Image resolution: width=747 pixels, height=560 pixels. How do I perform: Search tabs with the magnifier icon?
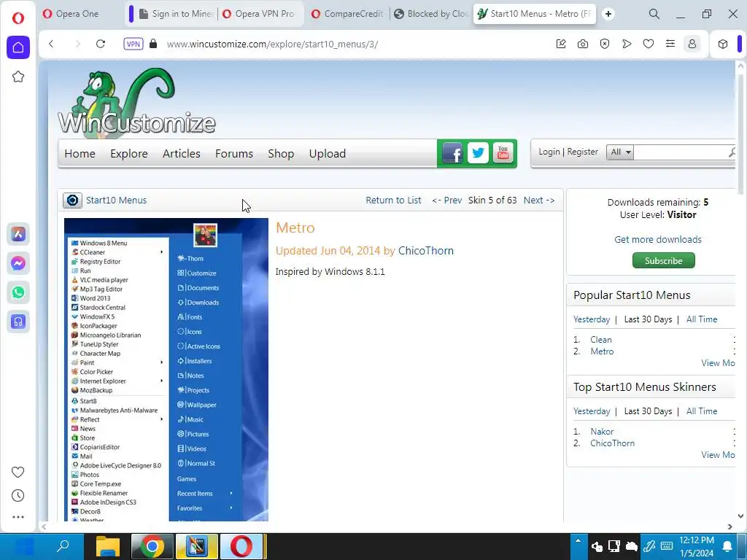[x=654, y=14]
